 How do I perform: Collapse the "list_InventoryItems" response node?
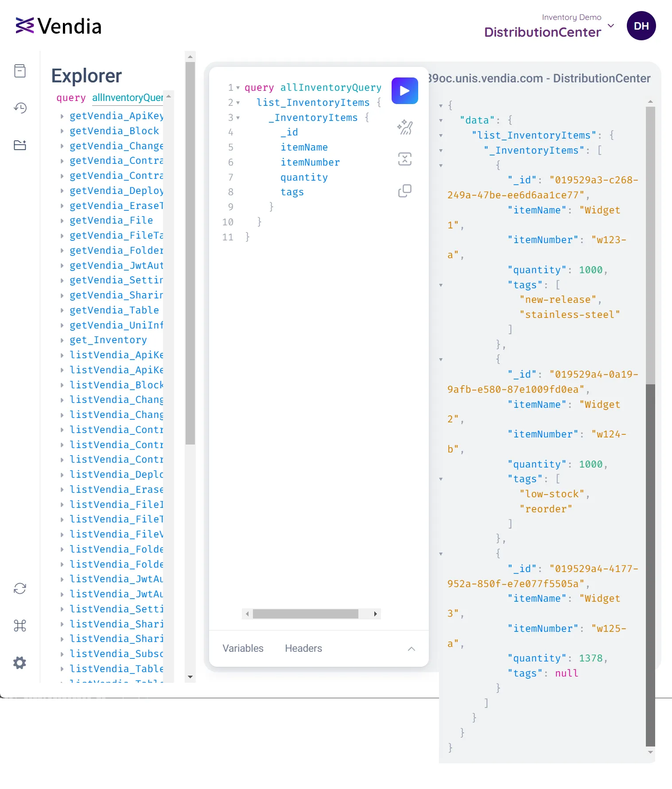[x=441, y=135]
